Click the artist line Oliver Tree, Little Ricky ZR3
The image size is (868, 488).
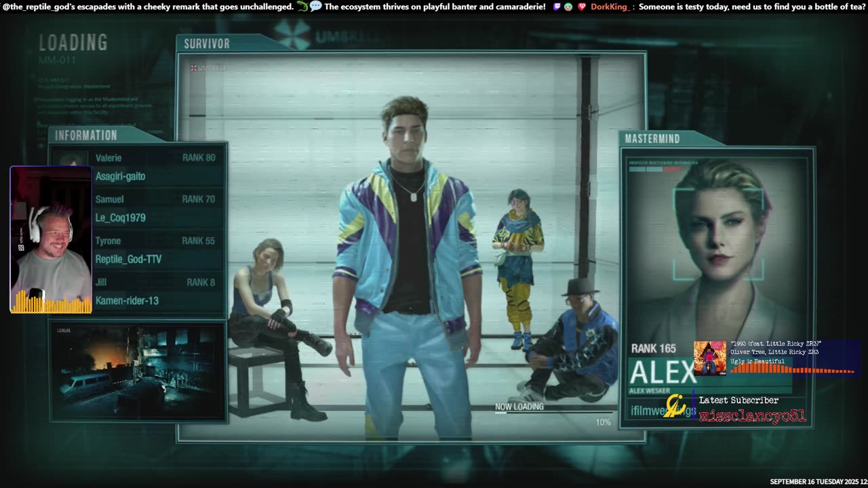click(x=774, y=352)
